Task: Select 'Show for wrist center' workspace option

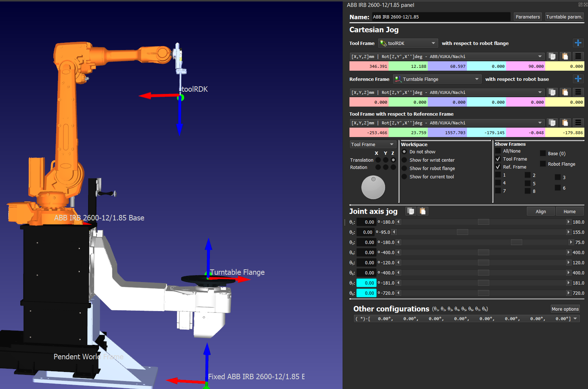Action: (405, 160)
